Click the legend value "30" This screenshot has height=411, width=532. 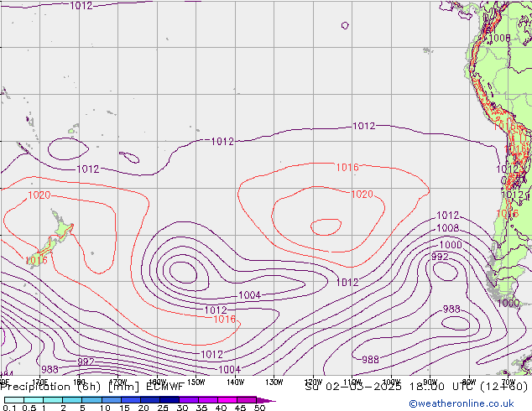pos(183,408)
